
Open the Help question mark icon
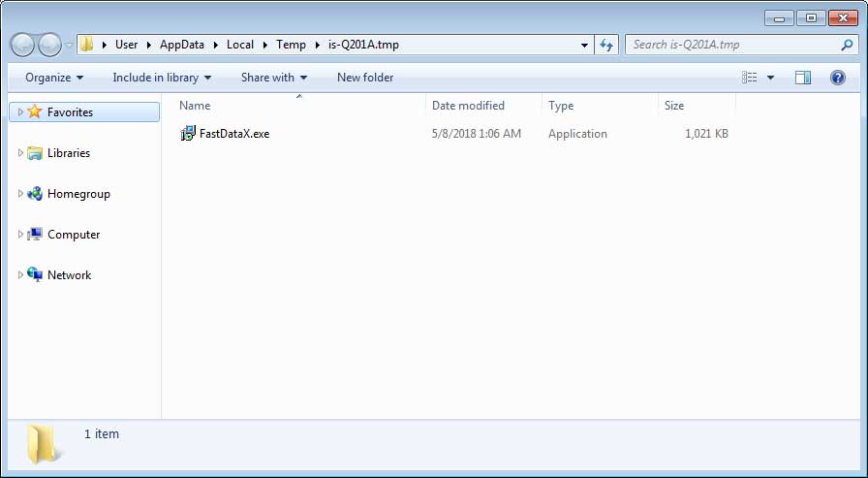(838, 78)
